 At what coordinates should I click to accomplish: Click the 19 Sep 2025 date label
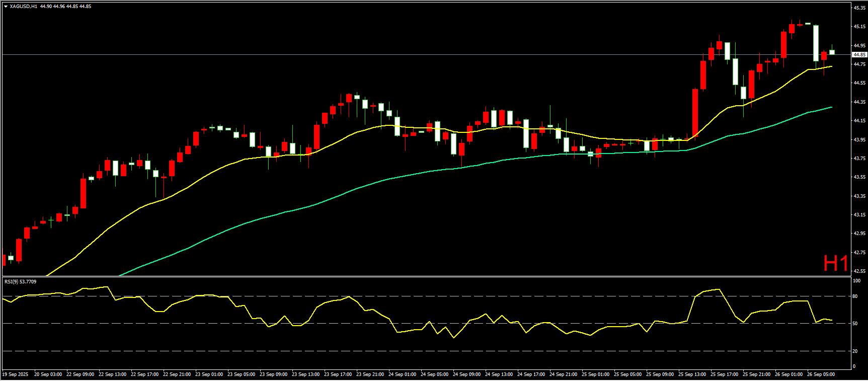click(16, 374)
